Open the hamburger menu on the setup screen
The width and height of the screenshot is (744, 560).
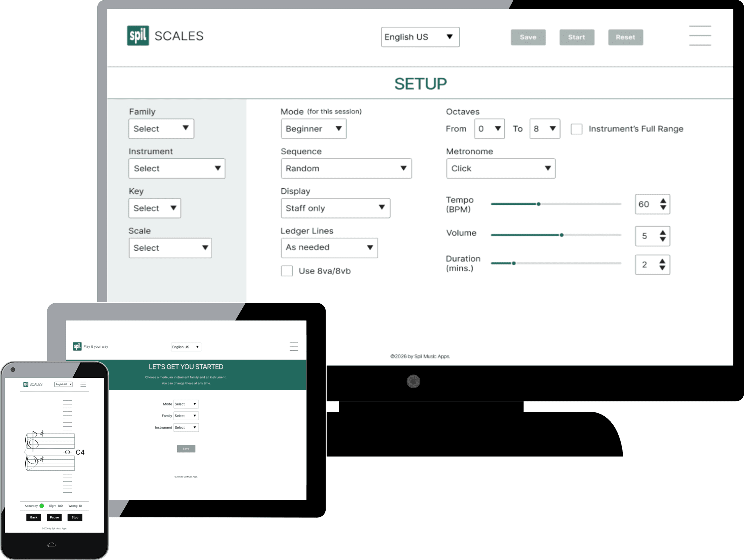click(700, 36)
